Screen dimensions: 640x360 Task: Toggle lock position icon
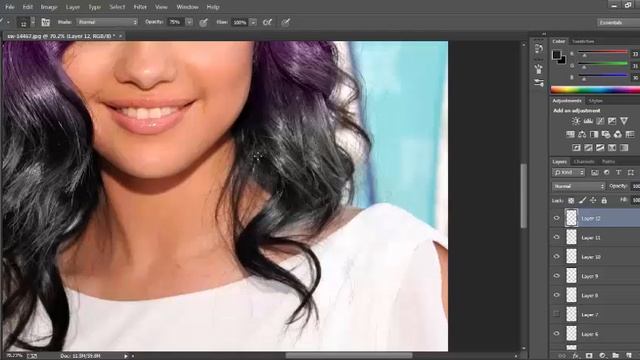tap(593, 200)
